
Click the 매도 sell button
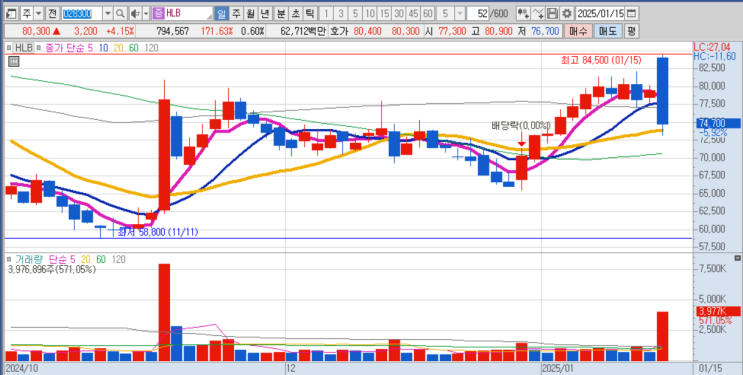click(607, 32)
